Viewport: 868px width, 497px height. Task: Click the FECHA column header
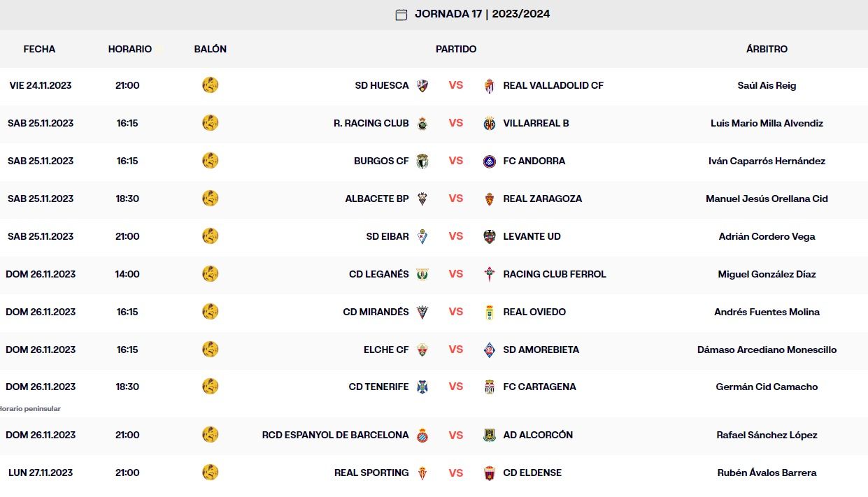click(x=39, y=49)
